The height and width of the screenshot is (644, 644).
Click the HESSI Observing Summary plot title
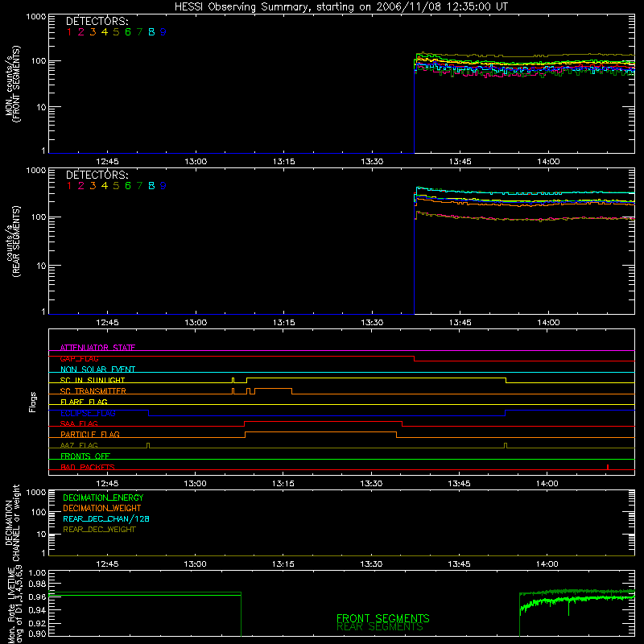[341, 7]
